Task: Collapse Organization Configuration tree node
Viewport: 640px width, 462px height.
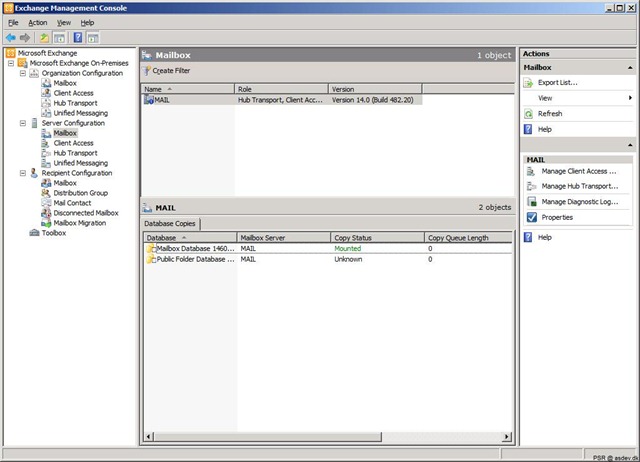Action: tap(23, 73)
